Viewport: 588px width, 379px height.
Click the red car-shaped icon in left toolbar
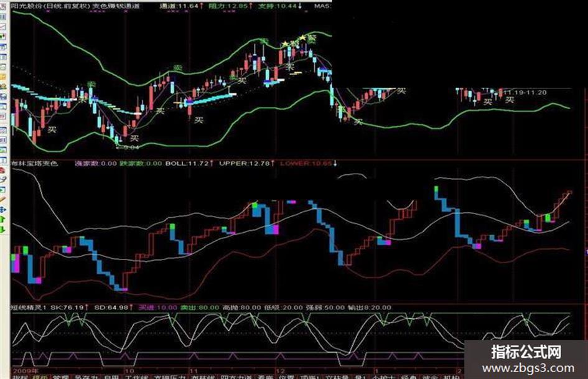(3, 170)
